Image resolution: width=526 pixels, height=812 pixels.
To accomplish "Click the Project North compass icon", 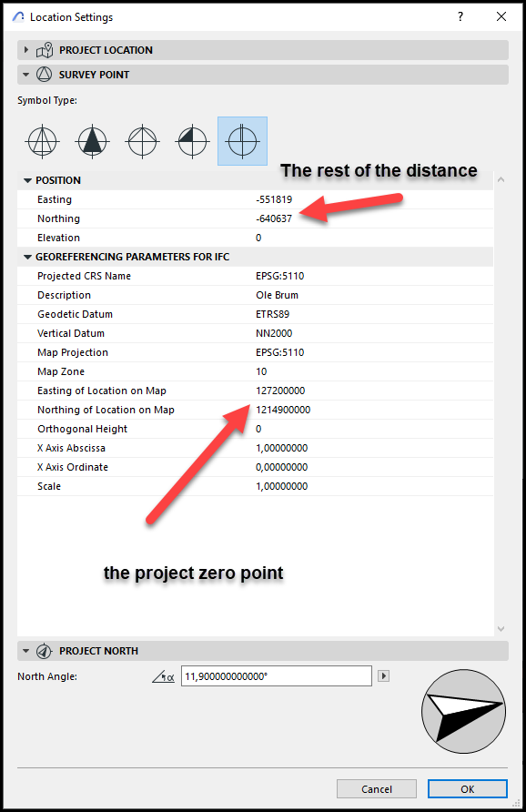I will tap(44, 651).
